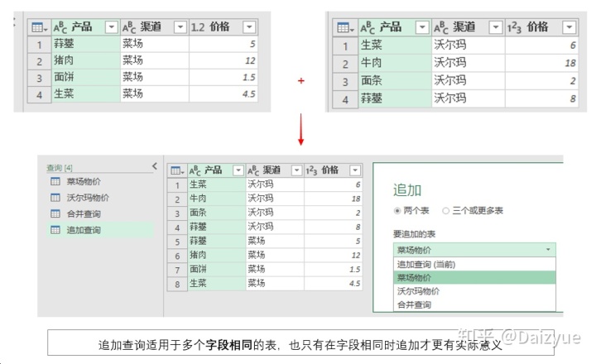Click cell 牛肉 in top-right table
The height and width of the screenshot is (364, 596).
point(395,63)
